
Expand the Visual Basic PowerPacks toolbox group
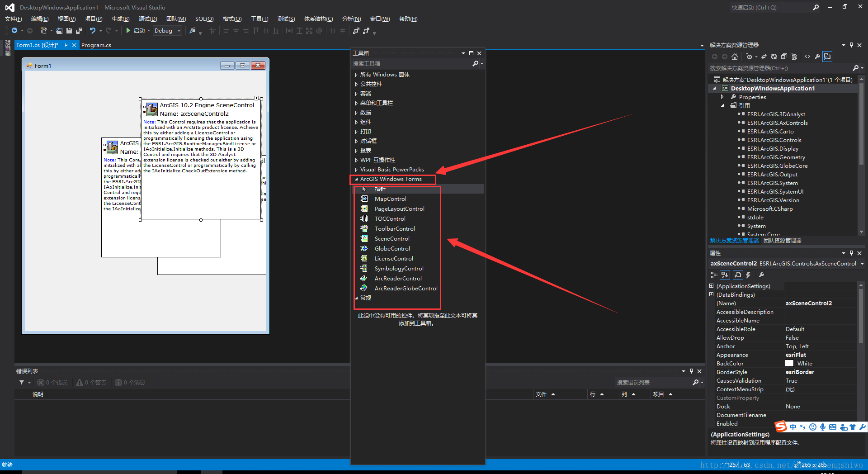(356, 170)
